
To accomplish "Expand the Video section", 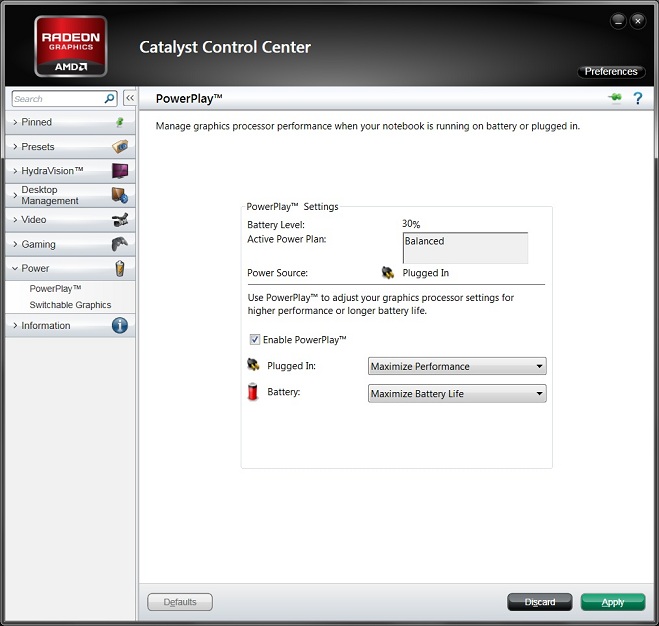I will 70,220.
